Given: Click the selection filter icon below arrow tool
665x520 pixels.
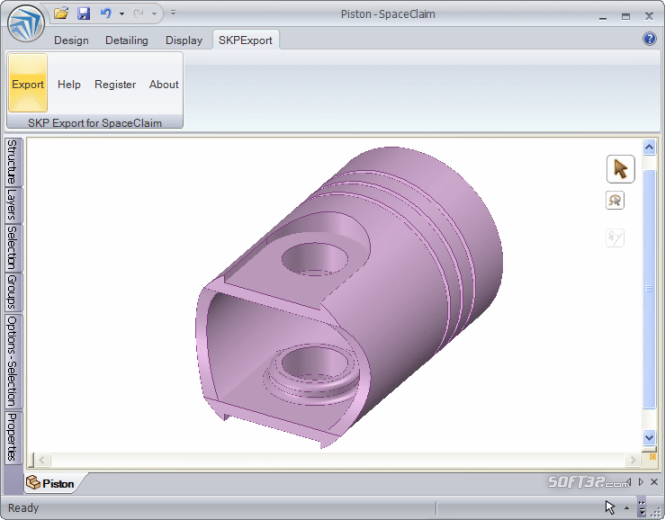Looking at the screenshot, I should [x=615, y=200].
